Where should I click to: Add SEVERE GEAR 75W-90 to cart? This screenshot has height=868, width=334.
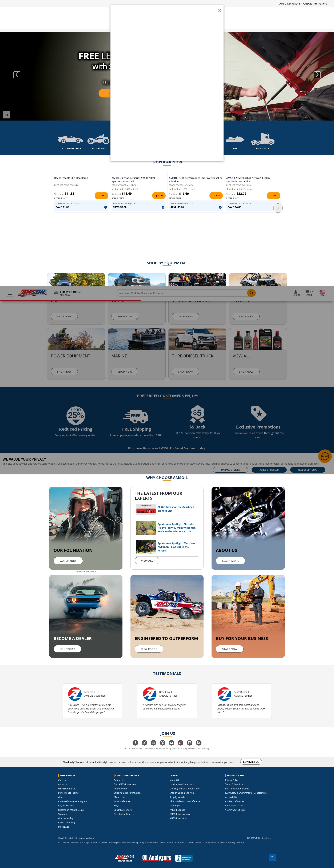[x=273, y=195]
